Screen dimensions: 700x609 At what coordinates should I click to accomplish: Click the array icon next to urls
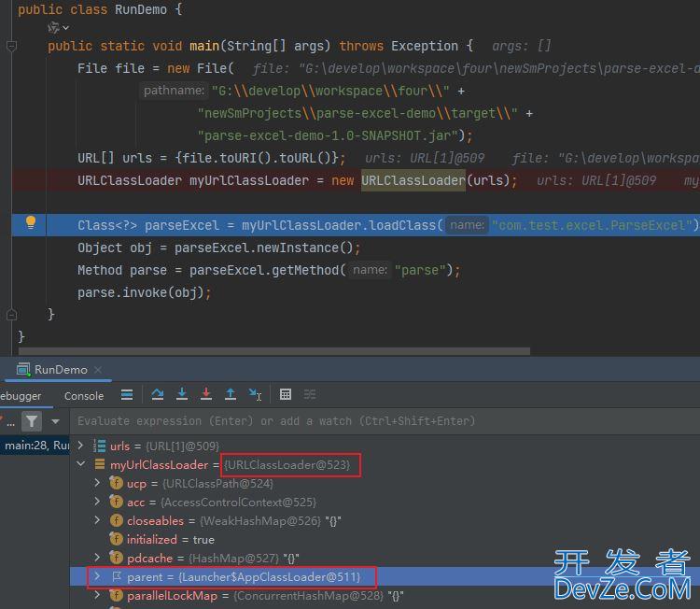pos(100,446)
